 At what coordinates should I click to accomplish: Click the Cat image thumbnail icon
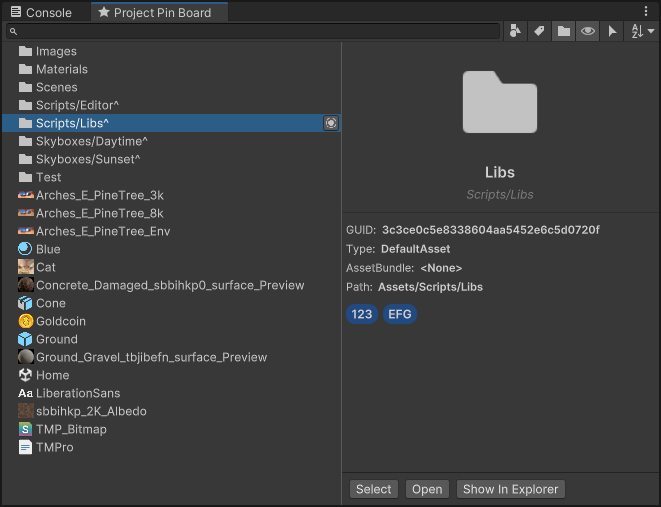tap(26, 267)
